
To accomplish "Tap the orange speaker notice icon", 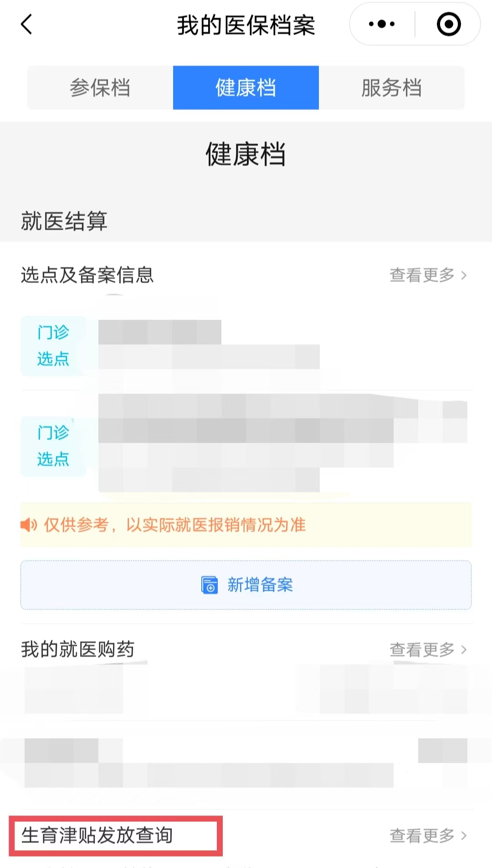I will click(x=29, y=525).
